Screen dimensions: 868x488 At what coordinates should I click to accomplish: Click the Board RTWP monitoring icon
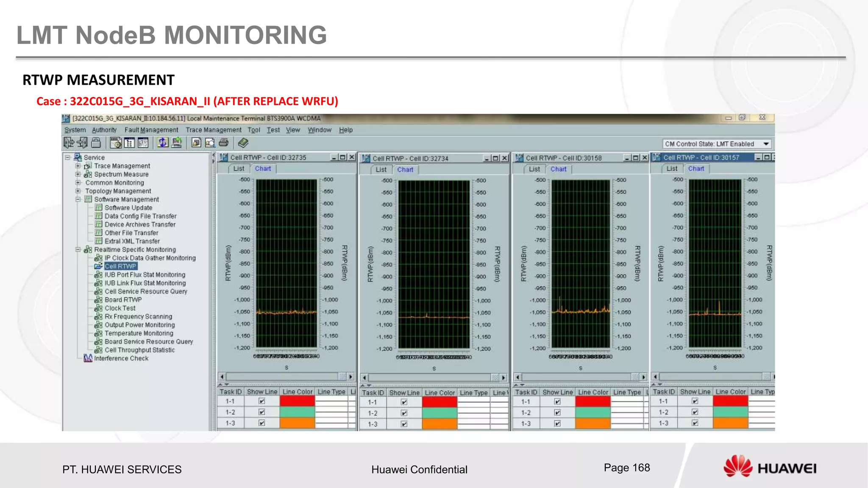(x=98, y=300)
